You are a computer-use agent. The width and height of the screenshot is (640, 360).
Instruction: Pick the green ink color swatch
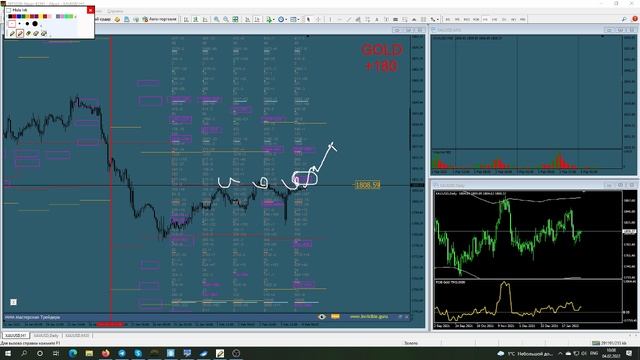[23, 16]
